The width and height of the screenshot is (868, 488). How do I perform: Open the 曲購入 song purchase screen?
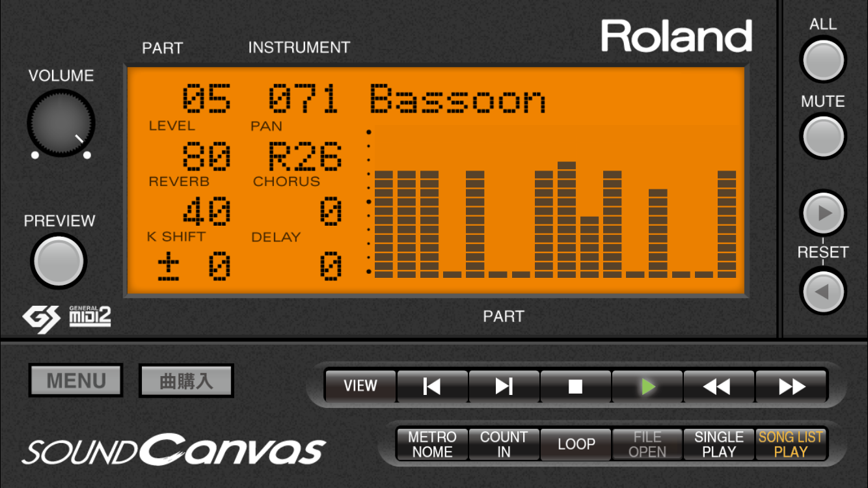pos(186,381)
